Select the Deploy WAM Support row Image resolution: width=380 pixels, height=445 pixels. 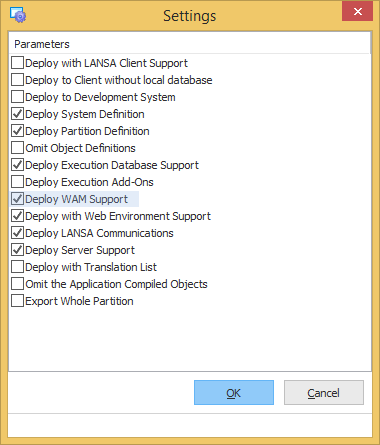(x=75, y=199)
